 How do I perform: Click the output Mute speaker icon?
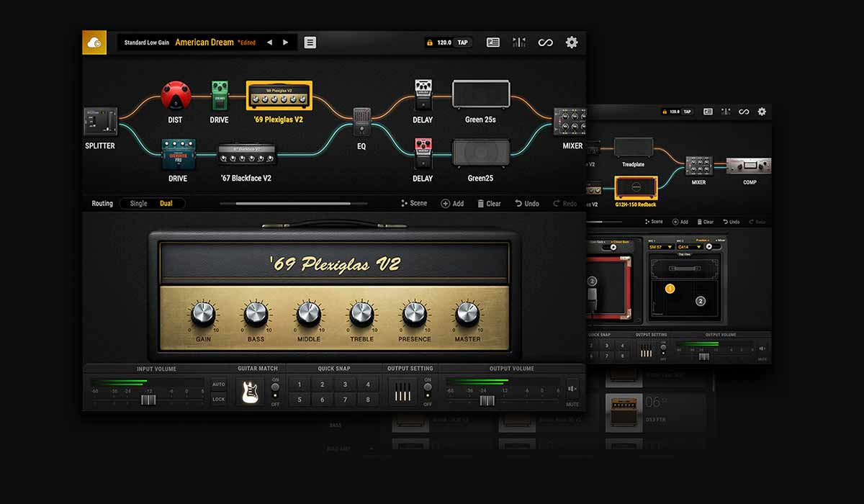(572, 389)
